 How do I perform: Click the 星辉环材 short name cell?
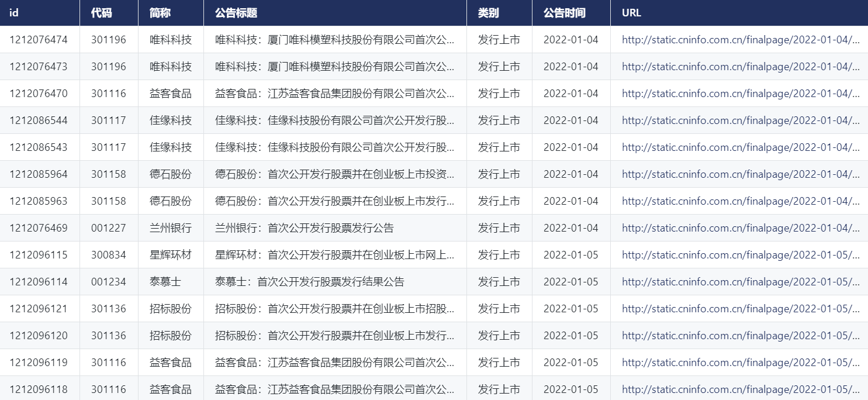coord(171,255)
